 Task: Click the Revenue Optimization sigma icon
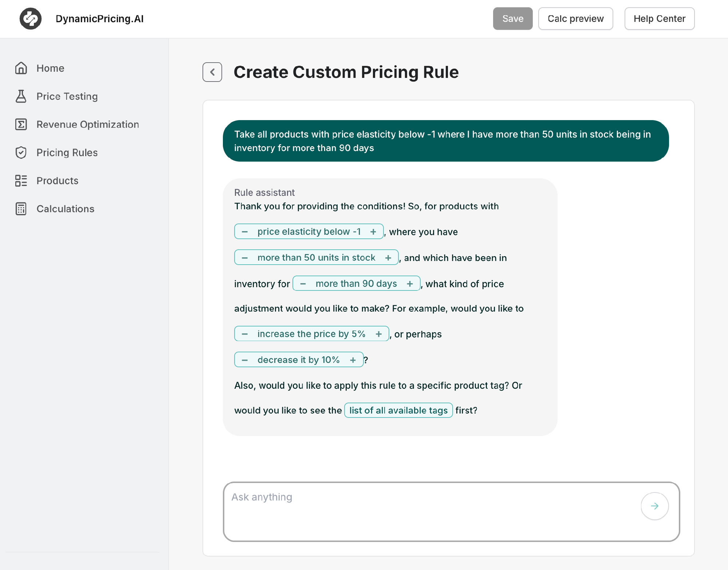(x=21, y=124)
